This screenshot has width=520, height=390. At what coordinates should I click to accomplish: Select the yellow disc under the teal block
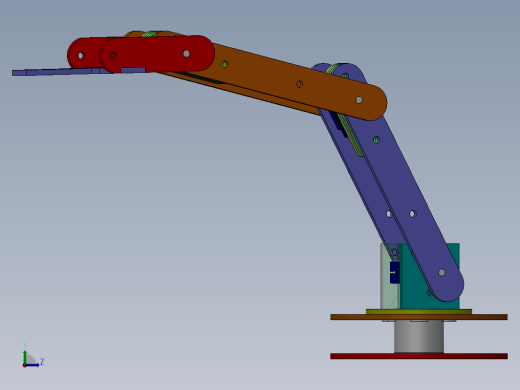[x=419, y=312]
